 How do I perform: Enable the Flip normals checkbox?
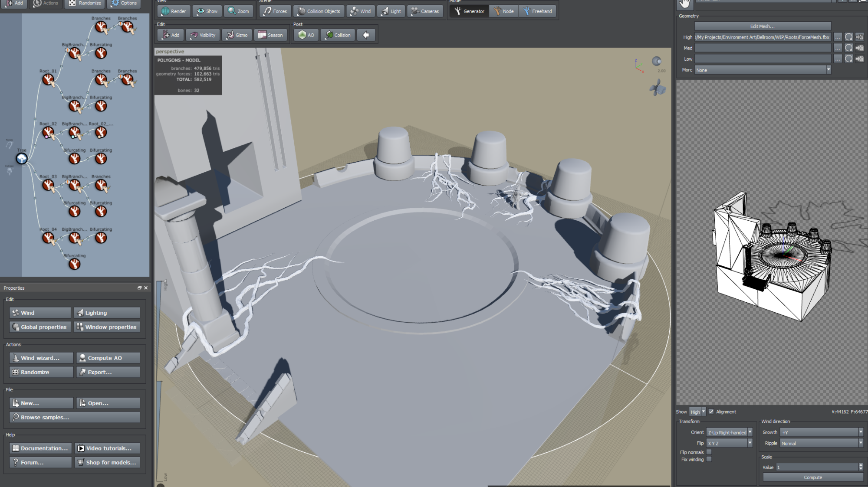pyautogui.click(x=709, y=452)
